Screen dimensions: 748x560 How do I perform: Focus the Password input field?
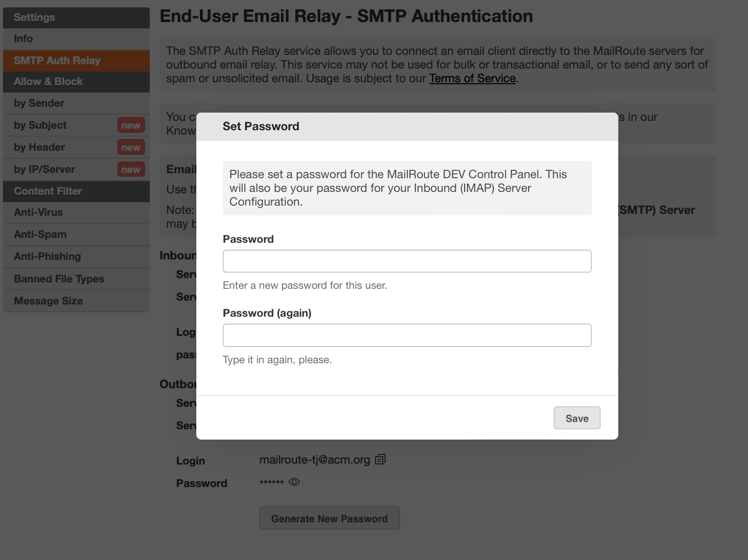(x=407, y=261)
